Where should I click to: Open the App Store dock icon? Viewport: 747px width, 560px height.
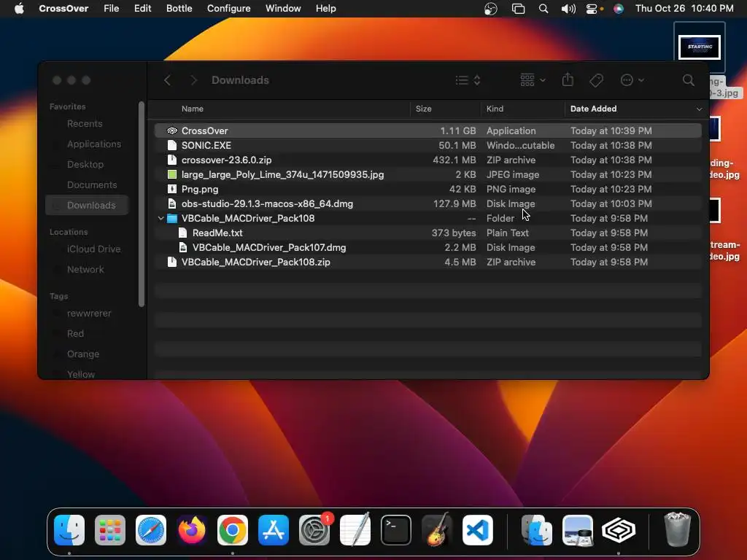coord(274,530)
